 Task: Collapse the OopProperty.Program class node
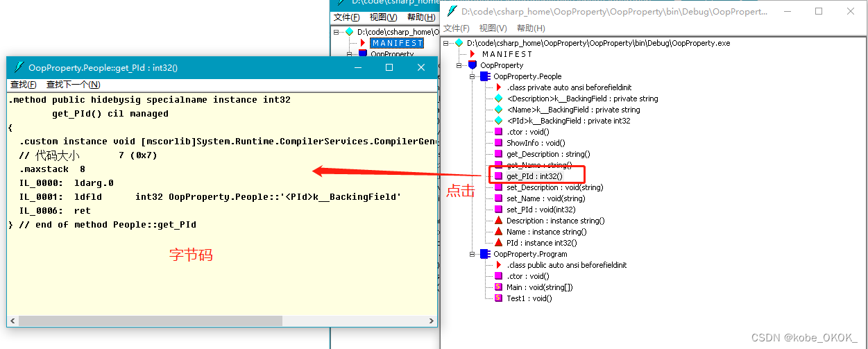point(473,254)
